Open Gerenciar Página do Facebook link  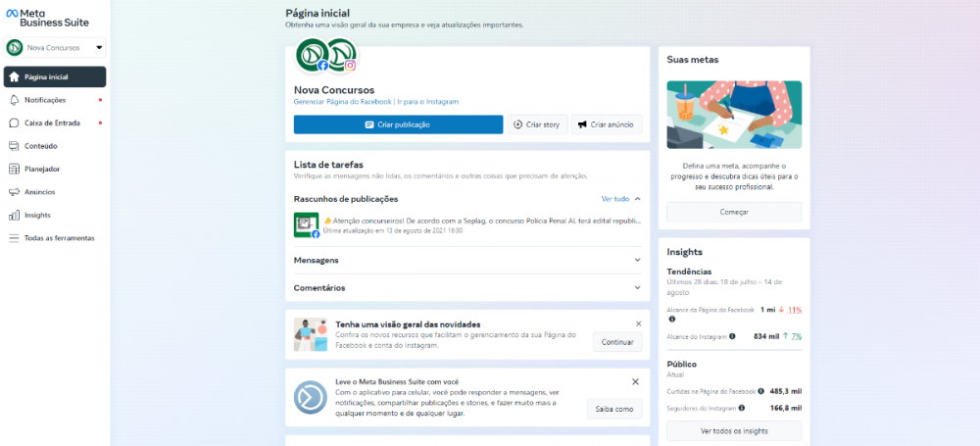[x=343, y=102]
